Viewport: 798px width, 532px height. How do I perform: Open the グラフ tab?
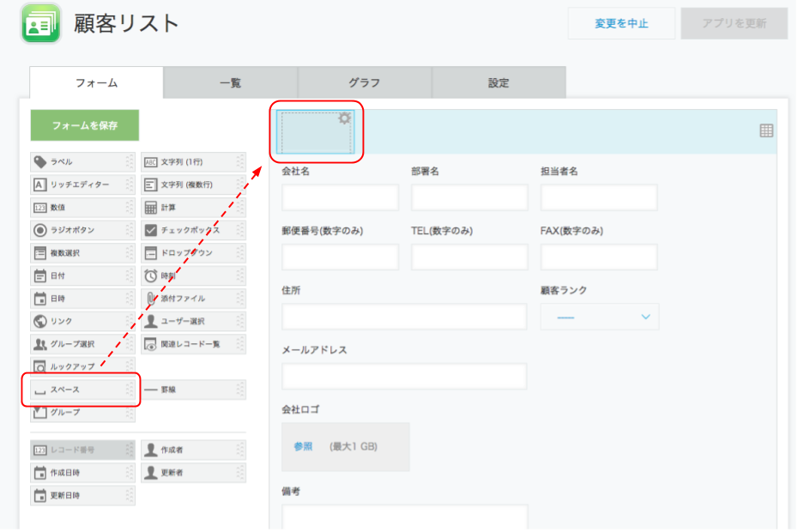tap(364, 83)
